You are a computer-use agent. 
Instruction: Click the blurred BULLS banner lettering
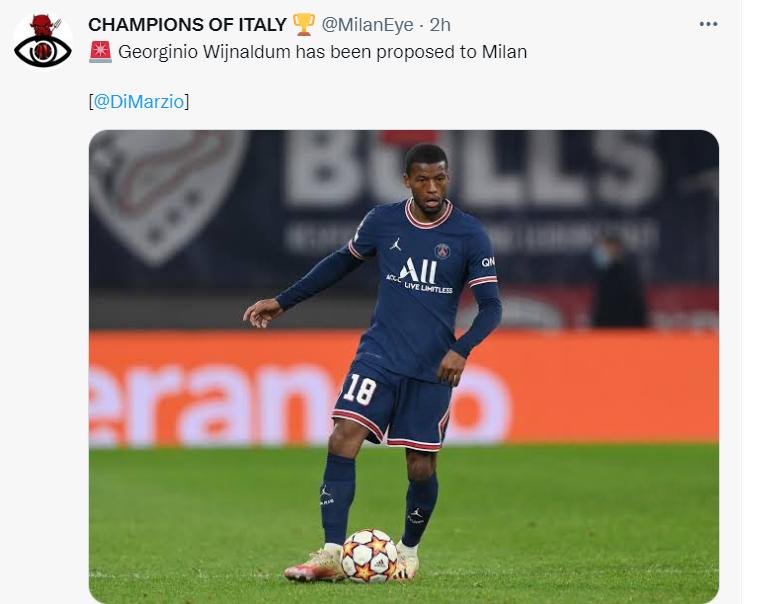[471, 169]
